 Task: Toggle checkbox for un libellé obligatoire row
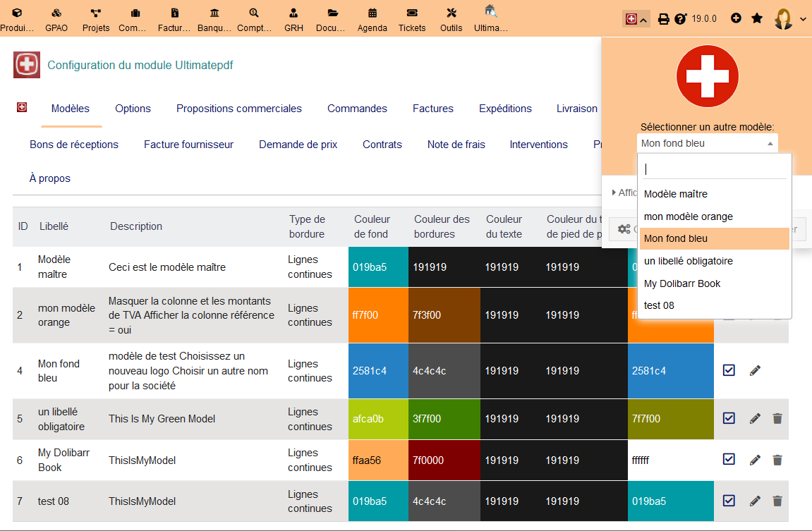click(x=729, y=418)
